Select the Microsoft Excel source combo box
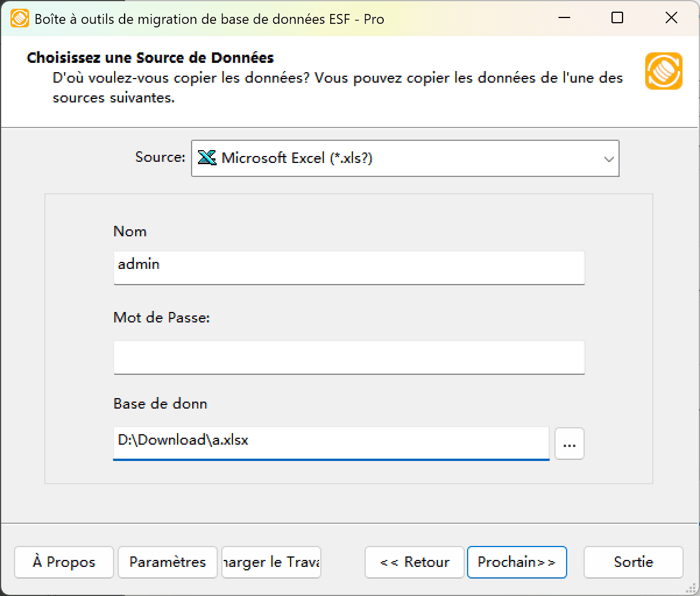 [402, 158]
